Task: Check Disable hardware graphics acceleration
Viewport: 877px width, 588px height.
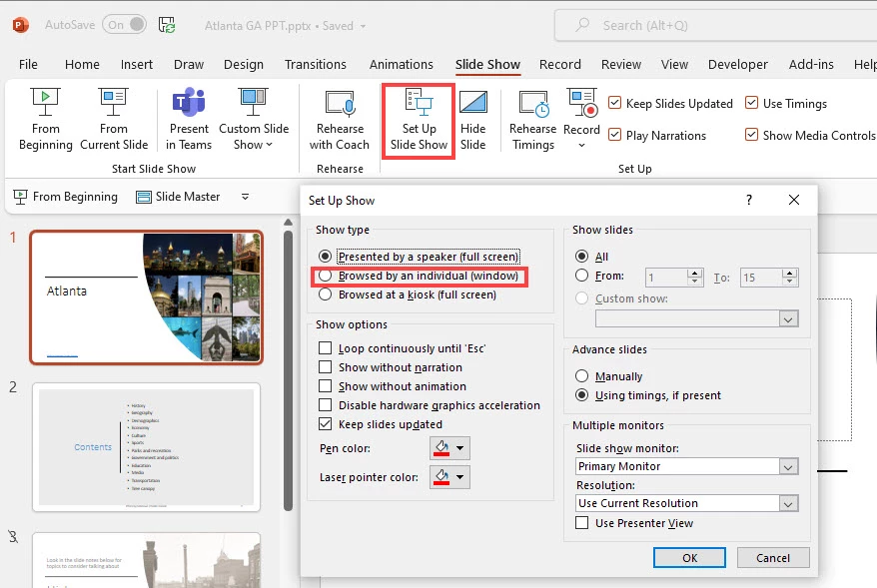Action: [325, 405]
